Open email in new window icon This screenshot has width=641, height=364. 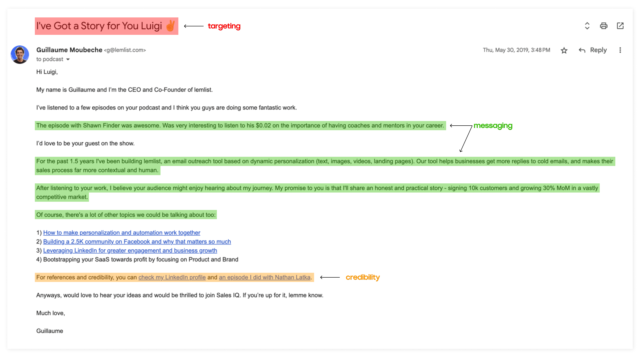(x=620, y=26)
